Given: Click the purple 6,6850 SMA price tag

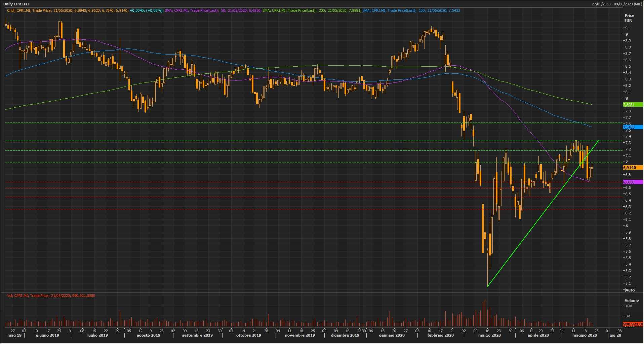Looking at the screenshot, I should click(x=633, y=182).
